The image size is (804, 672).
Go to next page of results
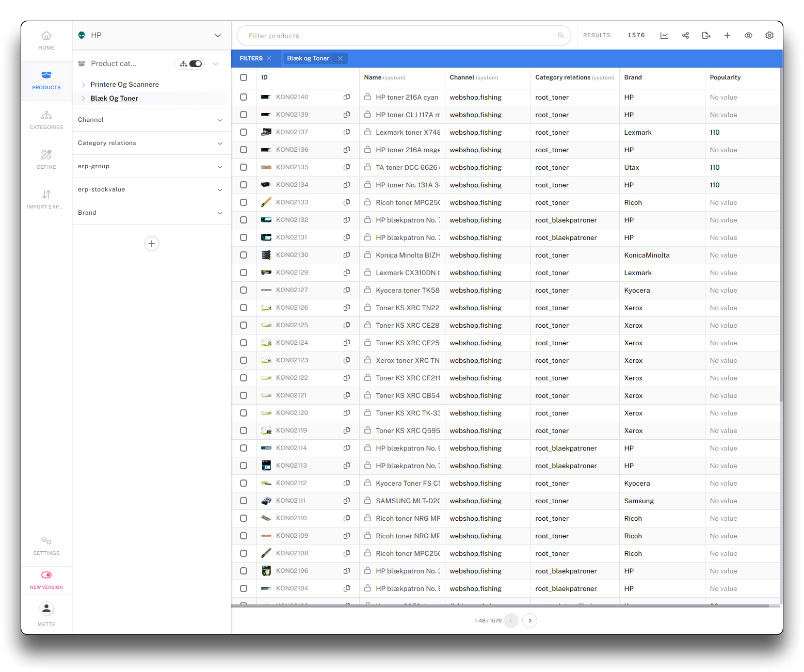pyautogui.click(x=529, y=620)
